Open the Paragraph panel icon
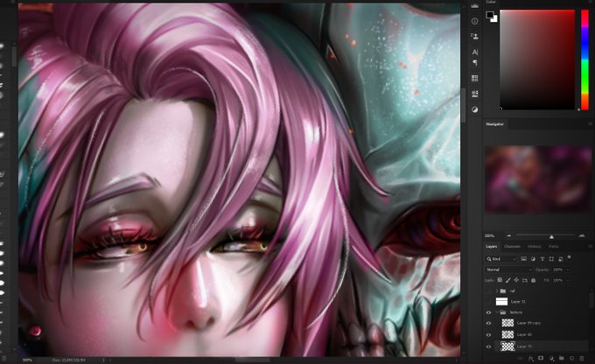 click(475, 63)
